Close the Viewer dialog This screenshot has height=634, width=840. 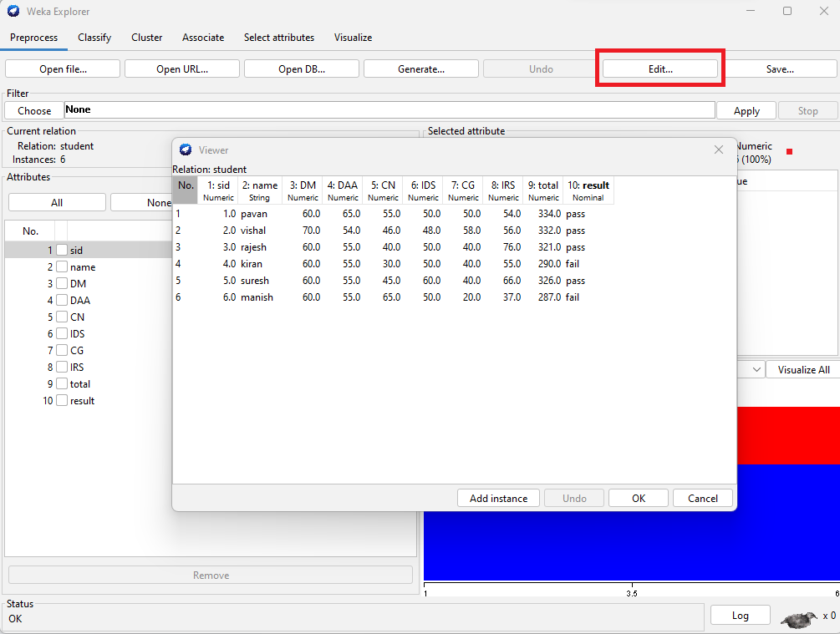pos(719,150)
